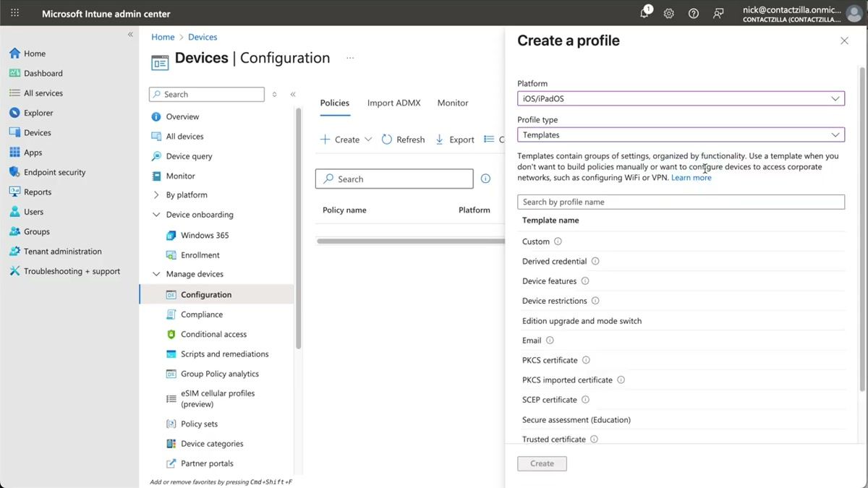Image resolution: width=868 pixels, height=488 pixels.
Task: Refresh the policies list
Action: pyautogui.click(x=402, y=139)
